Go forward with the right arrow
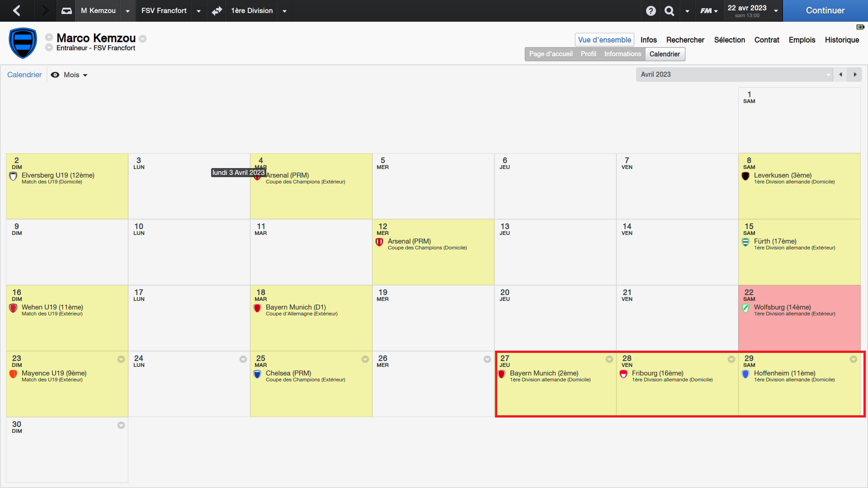This screenshot has height=488, width=868. coord(44,10)
